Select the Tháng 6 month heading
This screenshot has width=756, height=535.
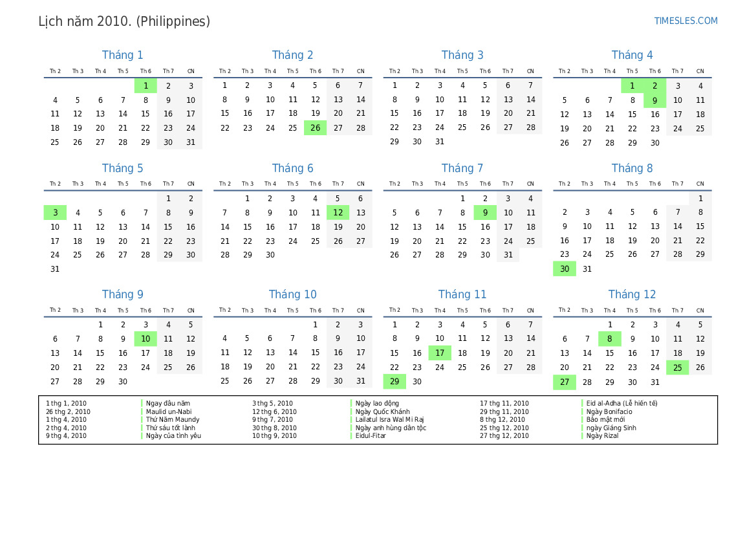point(292,168)
